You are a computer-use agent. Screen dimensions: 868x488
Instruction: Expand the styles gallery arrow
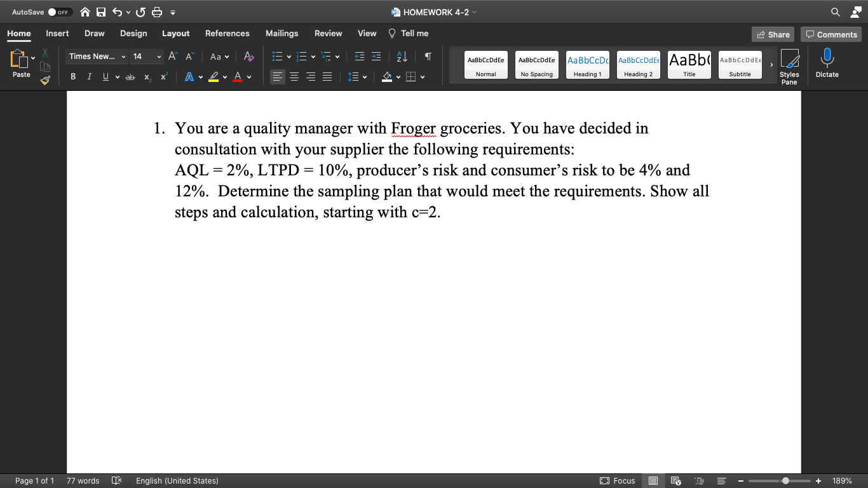click(771, 65)
